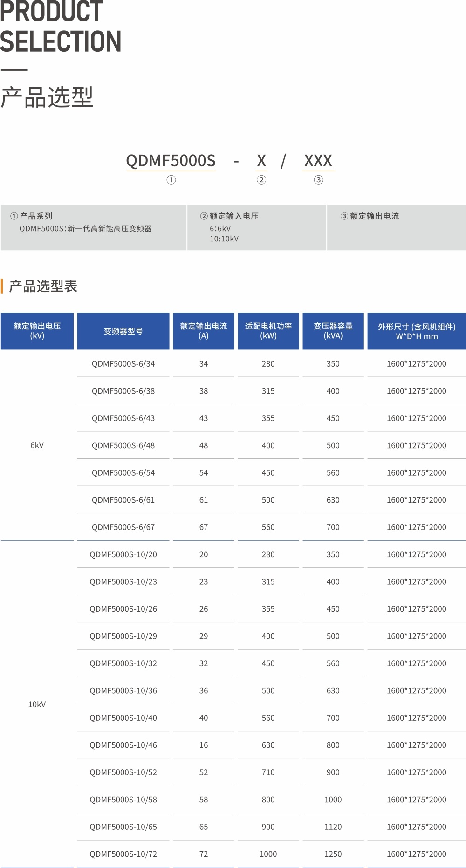Click the orange bar beside 产品选型表
The image size is (466, 868).
click(2, 286)
